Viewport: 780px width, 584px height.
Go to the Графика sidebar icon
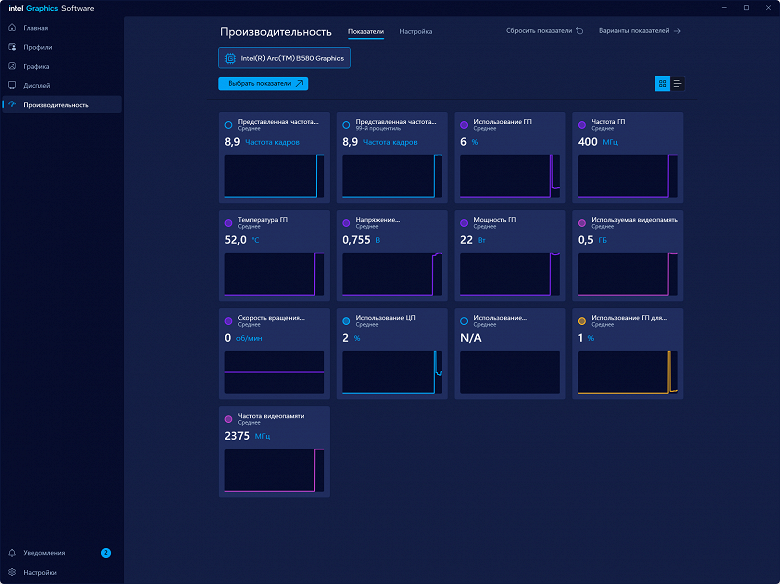pos(12,66)
